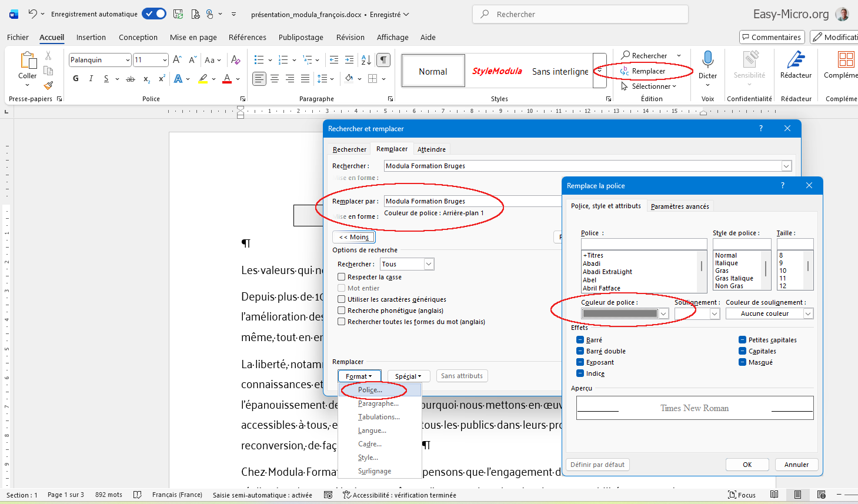Viewport: 858px width, 504px height.
Task: Click the Remplacer par text field
Action: [470, 201]
